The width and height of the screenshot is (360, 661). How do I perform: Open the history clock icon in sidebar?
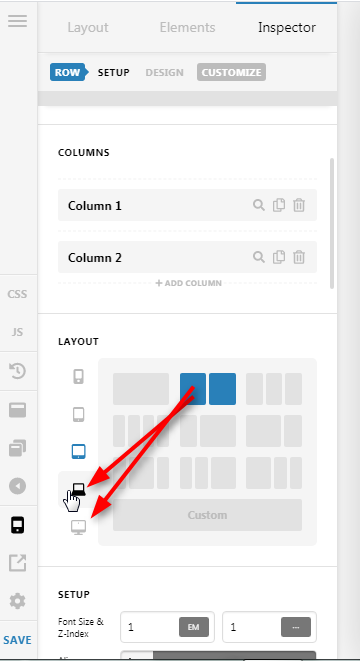(17, 371)
